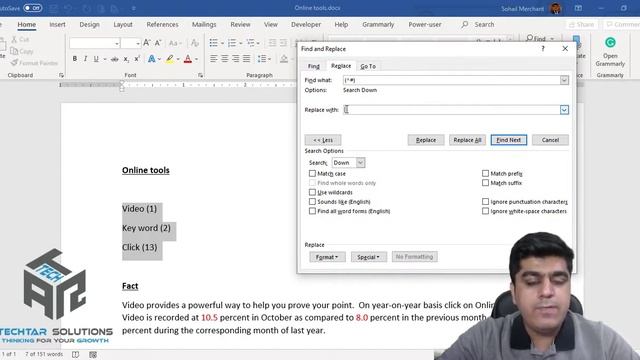The image size is (640, 360).
Task: Open Grammarly from ribbon
Action: [x=610, y=51]
